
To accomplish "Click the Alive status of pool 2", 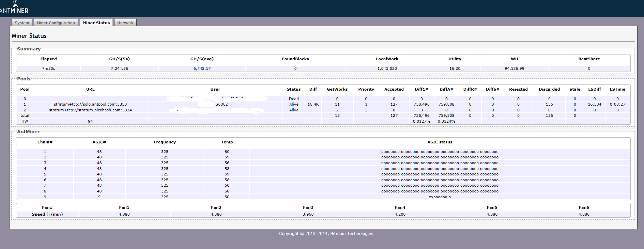I will click(x=294, y=110).
